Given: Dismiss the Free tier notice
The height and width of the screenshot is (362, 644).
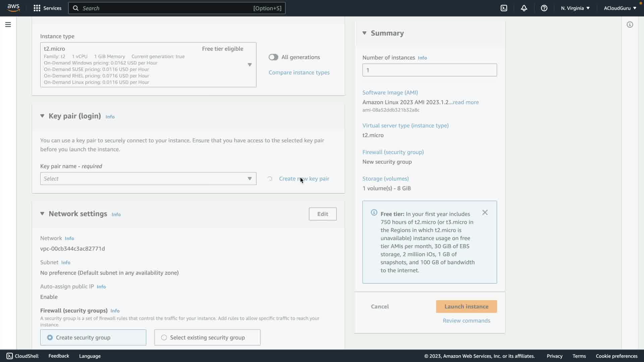Looking at the screenshot, I should coord(485,213).
